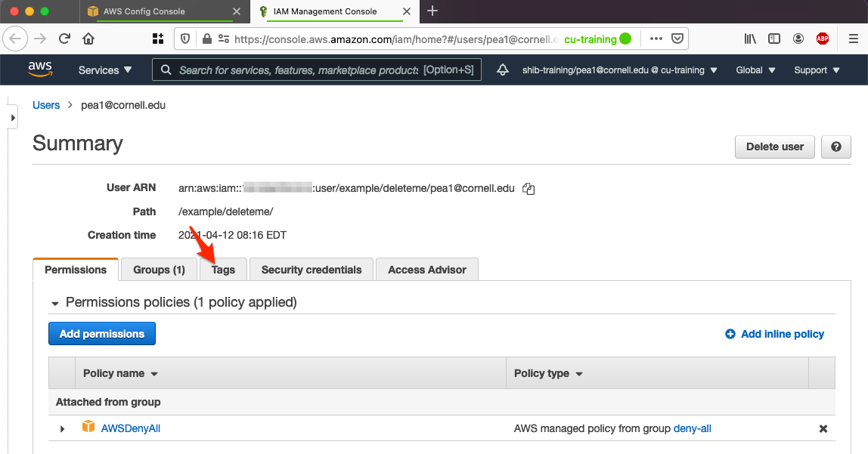Image resolution: width=868 pixels, height=454 pixels.
Task: Reload the current page
Action: 65,39
